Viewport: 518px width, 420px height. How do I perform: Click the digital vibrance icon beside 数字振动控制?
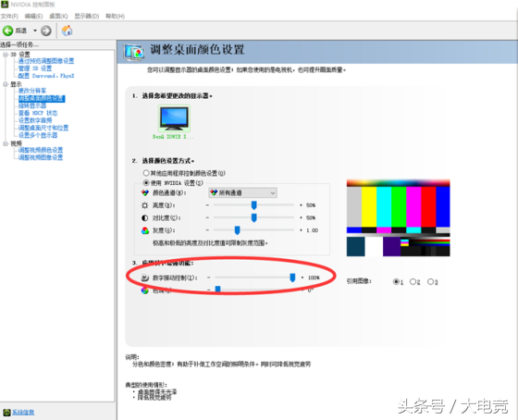(145, 278)
